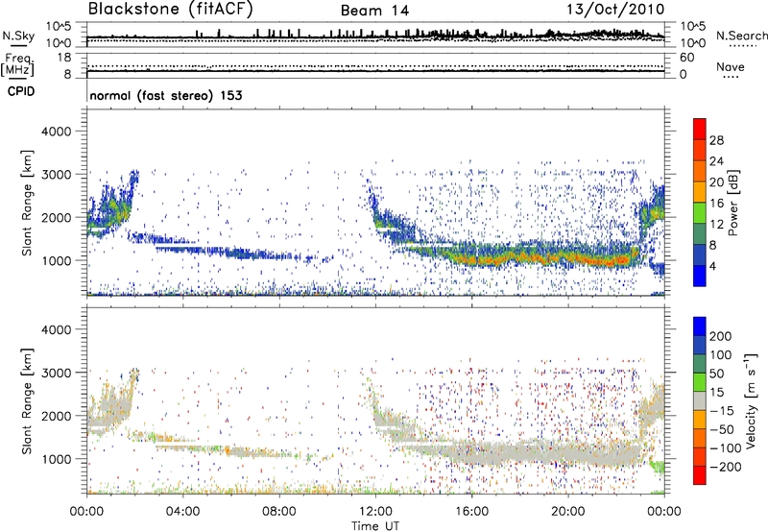Image resolution: width=768 pixels, height=532 pixels.
Task: Click the "Nave" legend label
Action: 731,66
